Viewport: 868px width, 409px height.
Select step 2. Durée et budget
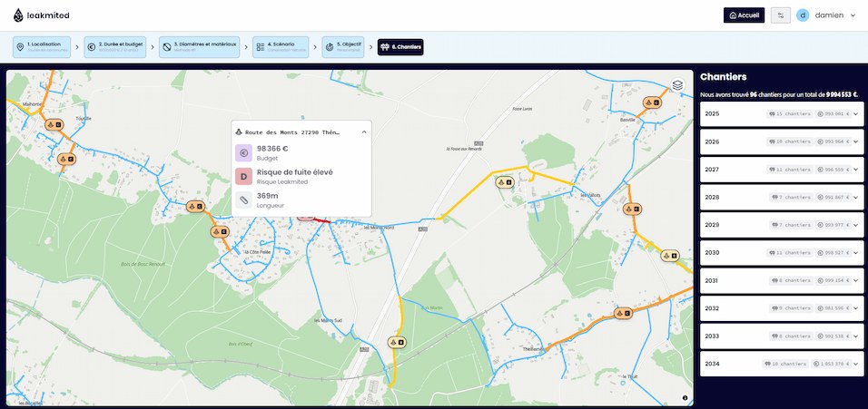pyautogui.click(x=118, y=46)
